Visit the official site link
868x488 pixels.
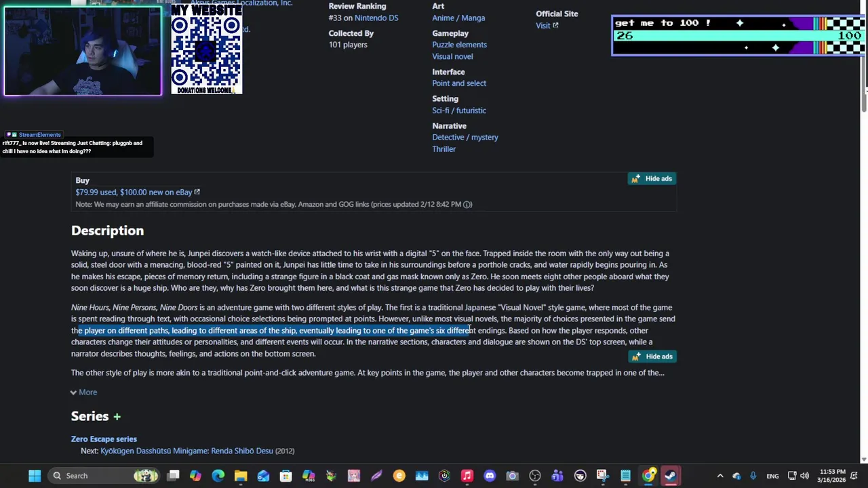tap(547, 26)
